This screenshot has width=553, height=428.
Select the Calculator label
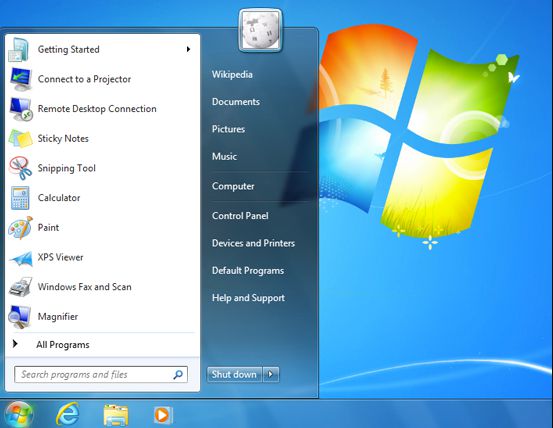point(59,198)
